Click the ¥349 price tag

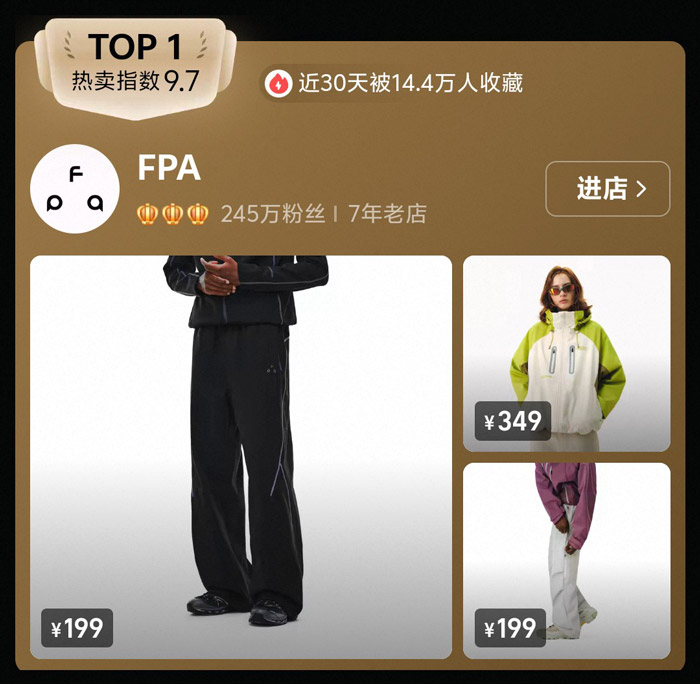pyautogui.click(x=512, y=421)
